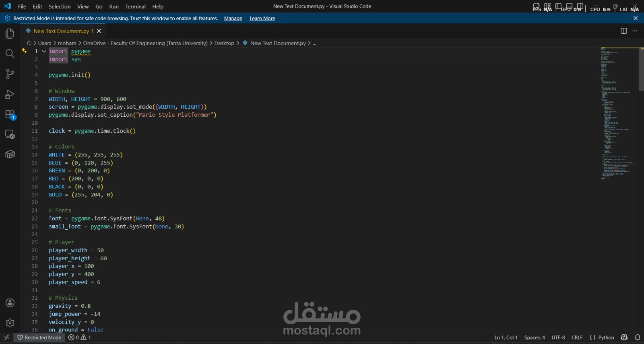This screenshot has height=344, width=644.
Task: Click the code minimap preview
Action: pos(619,113)
